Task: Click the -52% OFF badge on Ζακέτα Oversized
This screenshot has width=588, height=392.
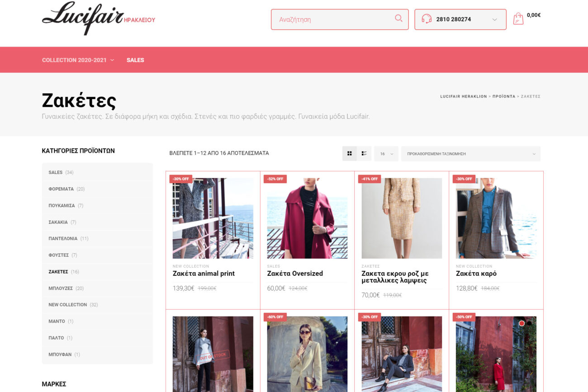Action: 275,179
